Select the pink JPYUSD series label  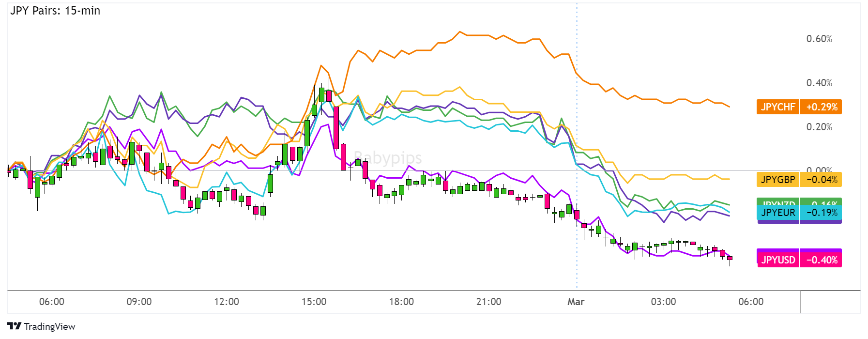777,260
